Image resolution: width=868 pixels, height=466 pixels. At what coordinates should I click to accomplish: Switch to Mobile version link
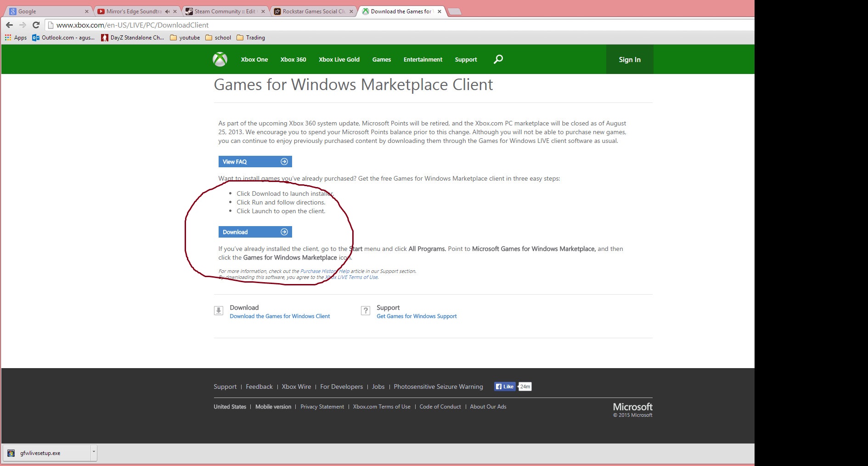coord(273,407)
